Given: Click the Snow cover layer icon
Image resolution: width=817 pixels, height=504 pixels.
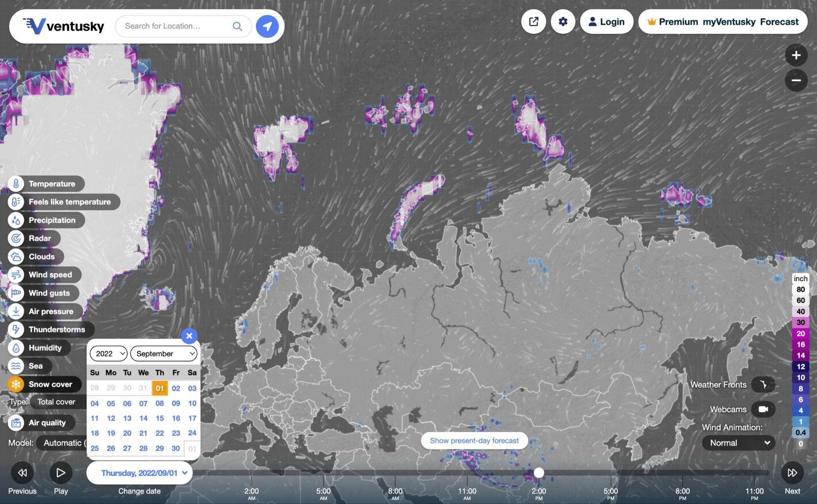Looking at the screenshot, I should click(16, 384).
